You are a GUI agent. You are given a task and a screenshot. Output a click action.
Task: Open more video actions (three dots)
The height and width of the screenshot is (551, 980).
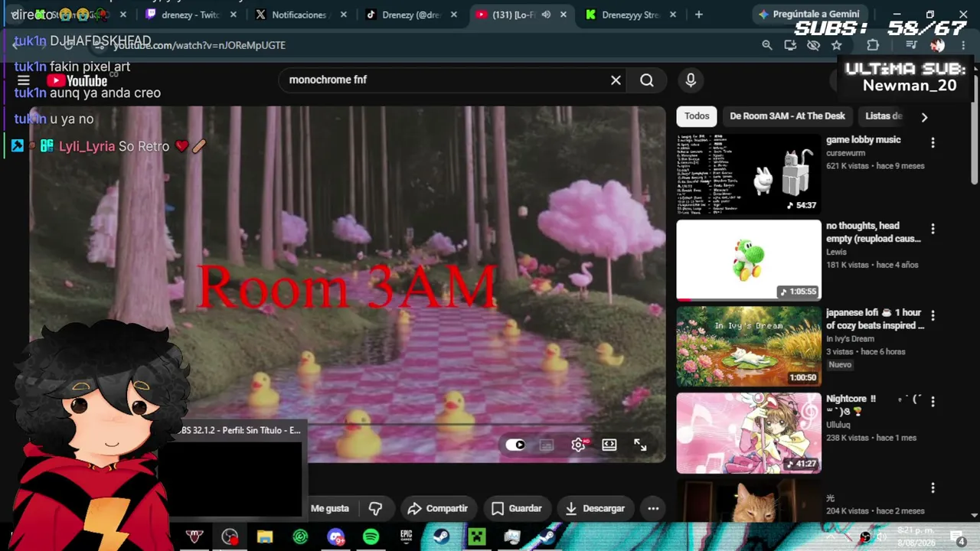tap(653, 508)
